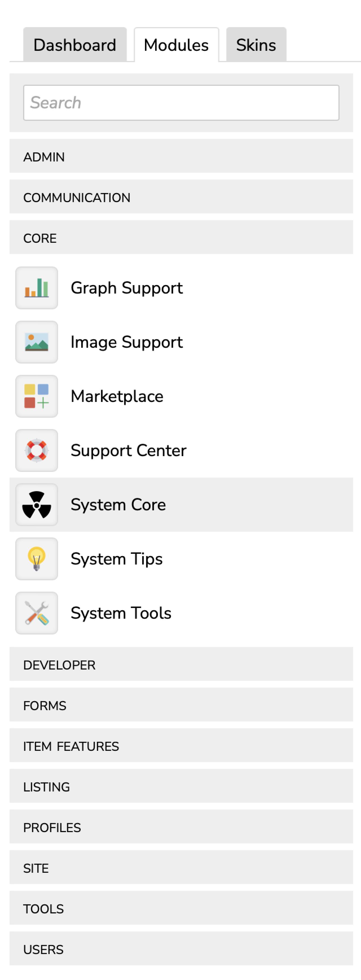Switch to the Dashboard tab

pos(75,45)
